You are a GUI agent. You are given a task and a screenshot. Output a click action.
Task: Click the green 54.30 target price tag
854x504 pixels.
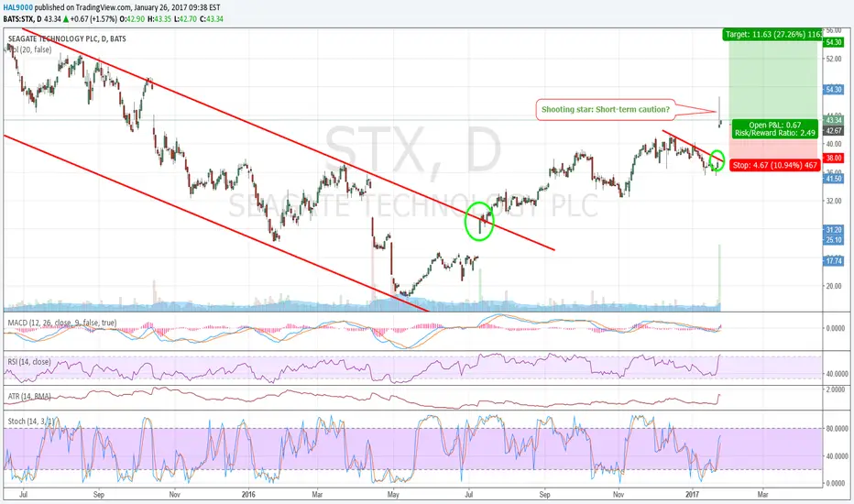tap(834, 42)
